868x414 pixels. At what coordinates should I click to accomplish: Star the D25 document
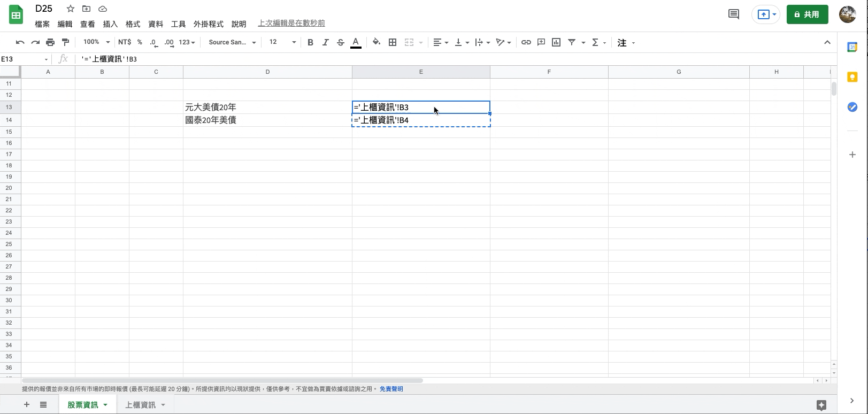[x=71, y=9]
